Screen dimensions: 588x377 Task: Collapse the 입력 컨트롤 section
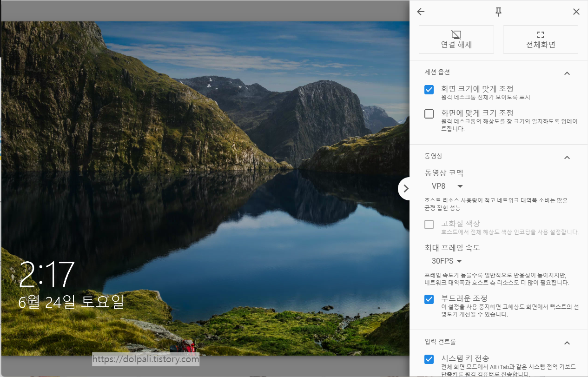point(567,343)
